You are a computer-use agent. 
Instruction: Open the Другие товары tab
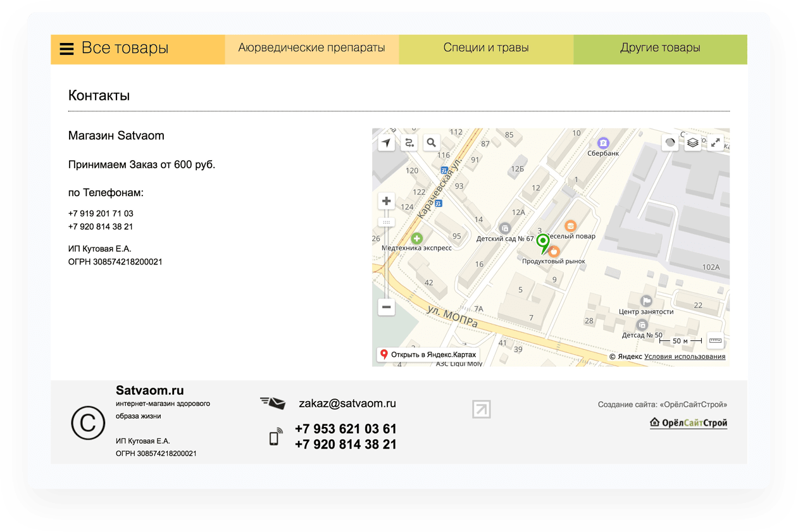660,48
